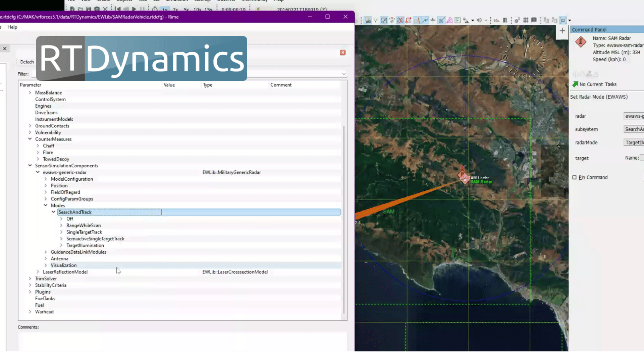Click the plus button above the Command Panel
The width and height of the screenshot is (644, 362).
562,31
